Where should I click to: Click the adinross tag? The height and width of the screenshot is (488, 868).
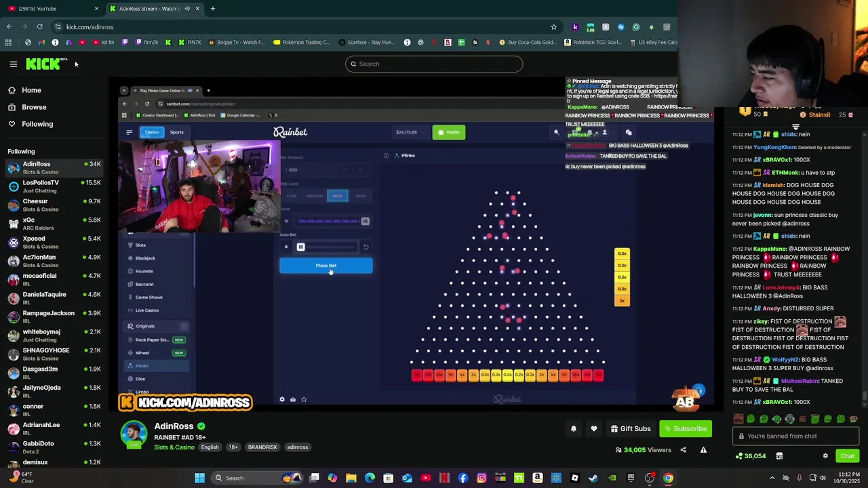coord(298,447)
